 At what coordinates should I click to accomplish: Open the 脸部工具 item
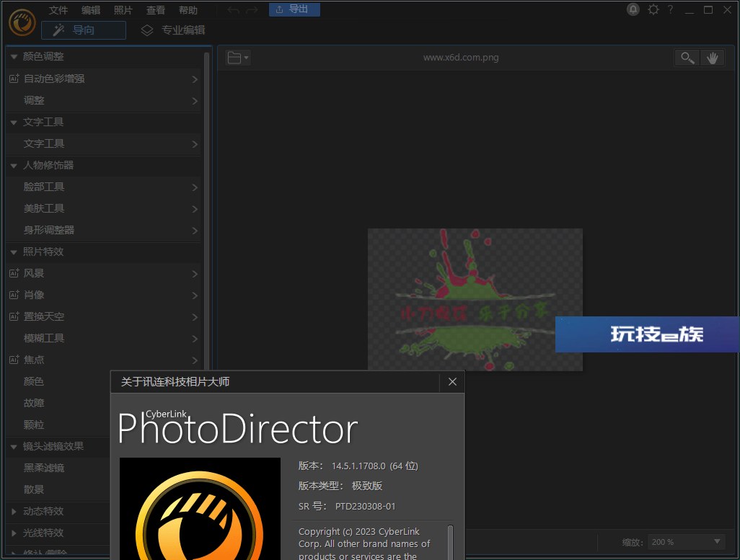(x=104, y=187)
